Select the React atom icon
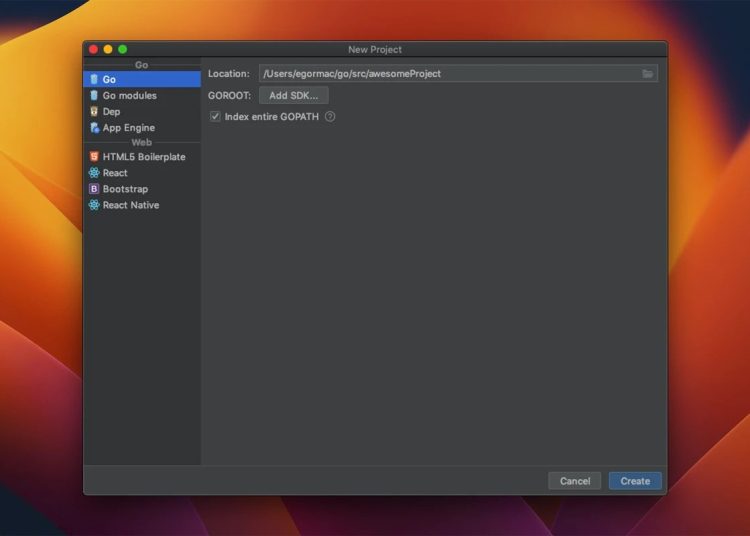 point(94,173)
